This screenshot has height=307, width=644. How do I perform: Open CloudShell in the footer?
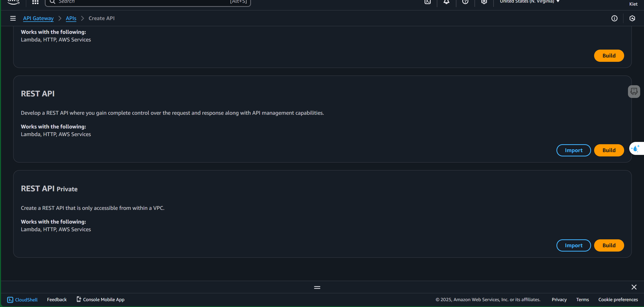click(x=22, y=300)
